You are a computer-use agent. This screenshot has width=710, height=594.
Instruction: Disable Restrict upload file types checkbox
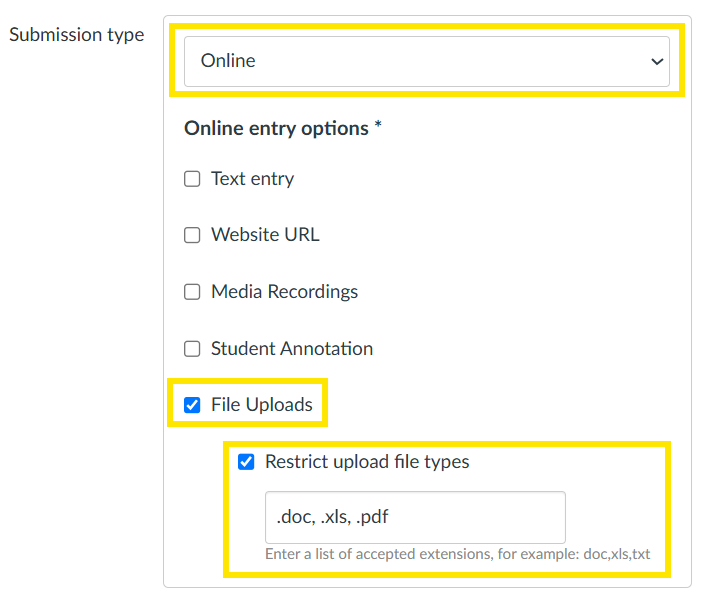(246, 462)
